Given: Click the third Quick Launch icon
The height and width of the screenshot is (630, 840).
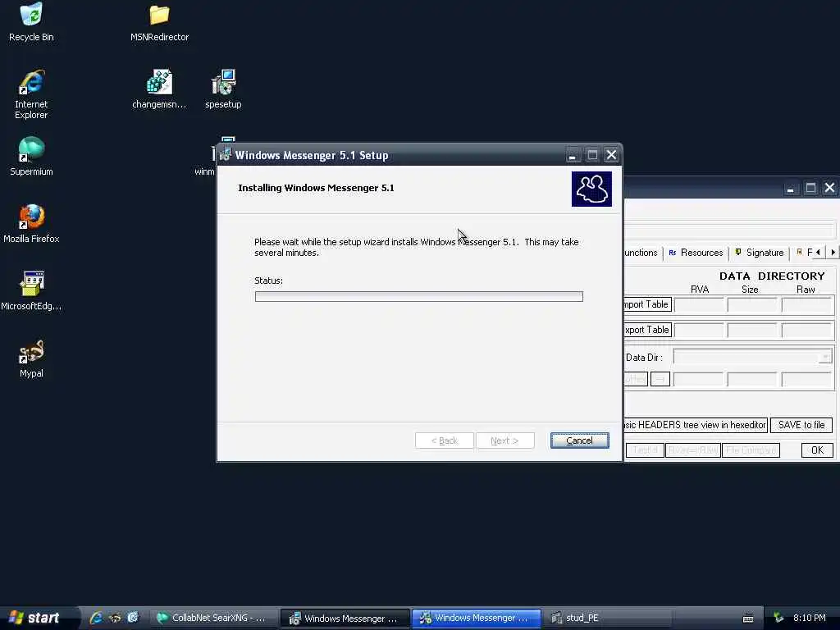Looking at the screenshot, I should pos(132,618).
